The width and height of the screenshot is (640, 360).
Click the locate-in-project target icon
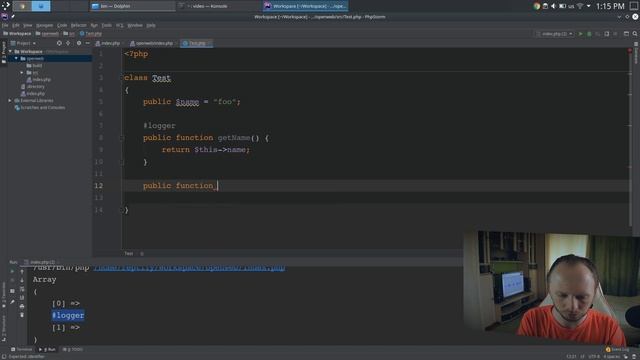pos(59,43)
